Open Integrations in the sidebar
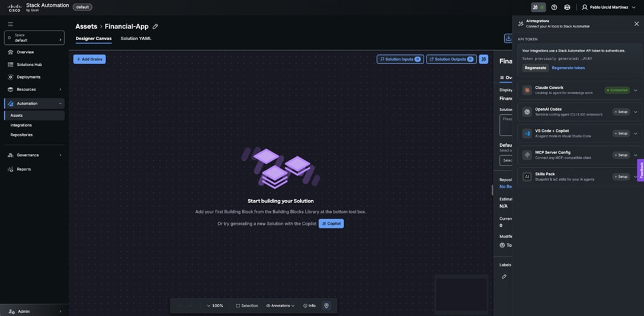 pos(21,125)
